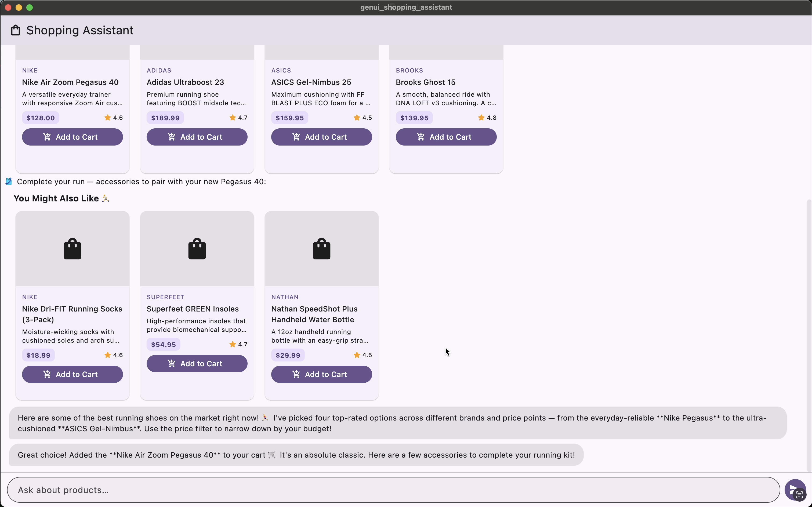812x507 pixels.
Task: Focus the 'Ask about products...' input field
Action: point(394,490)
